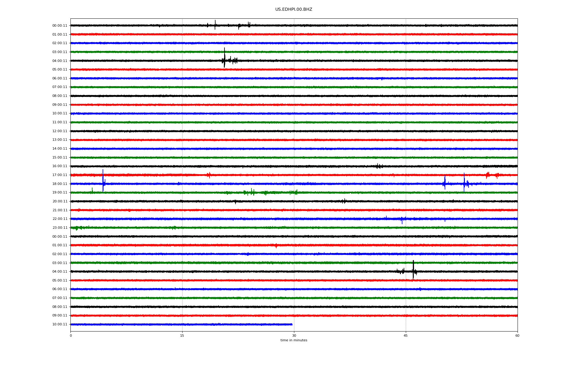Screen dimensions: 588x368
Task: Click the red burst near 56 minutes on the 17:00:11 trace
Action: 488,175
